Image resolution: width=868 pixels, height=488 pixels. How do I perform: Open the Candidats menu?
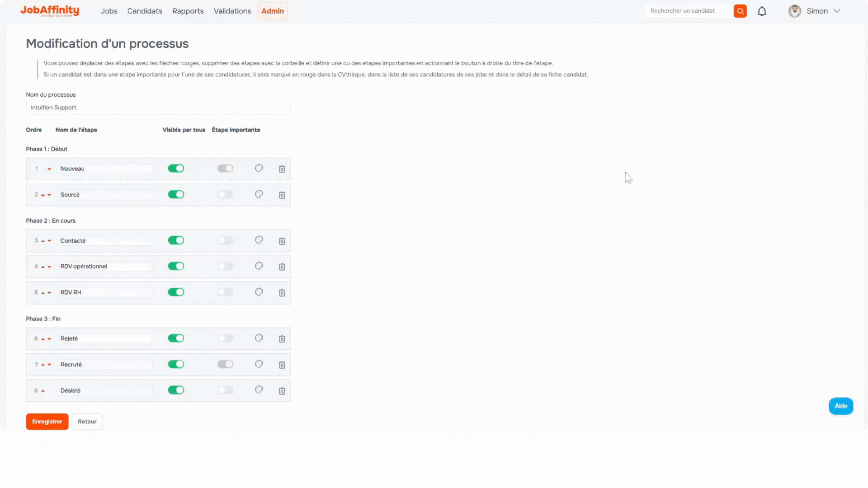pyautogui.click(x=145, y=11)
